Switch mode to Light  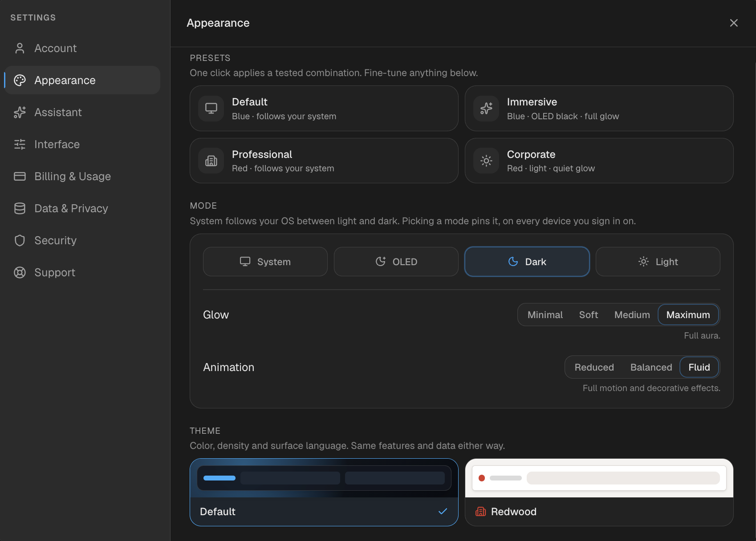click(x=658, y=262)
